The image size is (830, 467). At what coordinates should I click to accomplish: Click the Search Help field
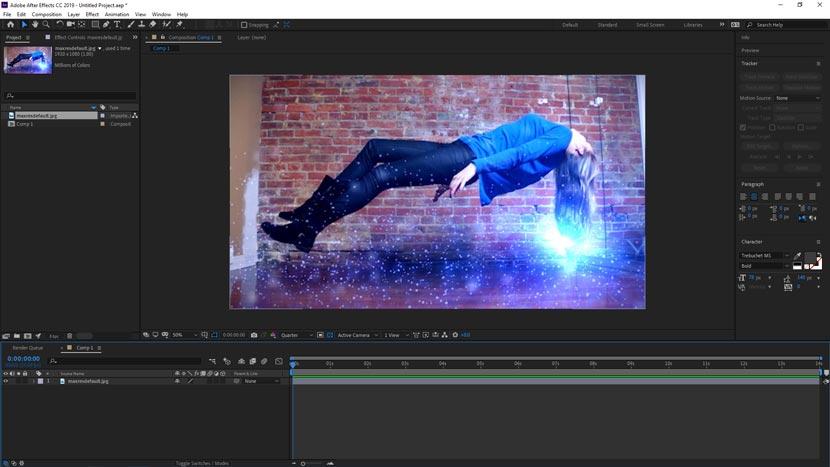click(783, 24)
